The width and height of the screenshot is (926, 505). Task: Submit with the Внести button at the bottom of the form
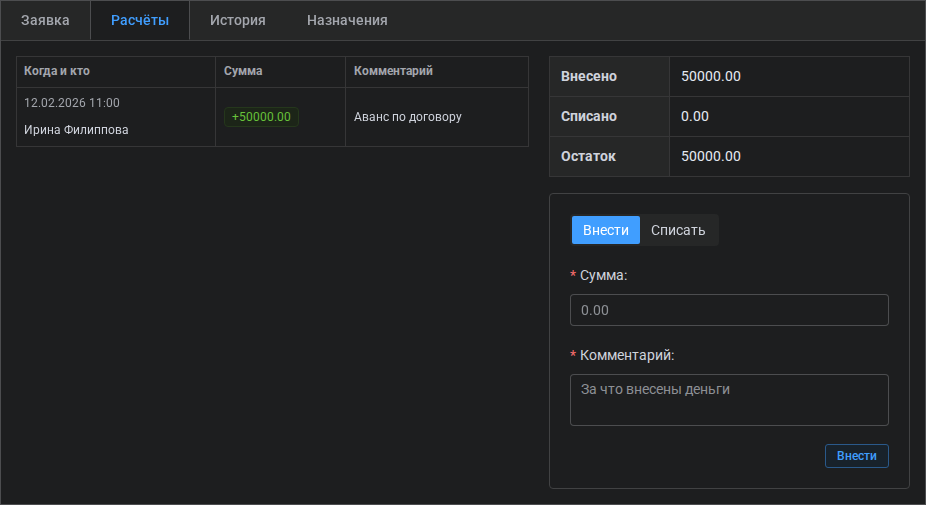[x=856, y=456]
